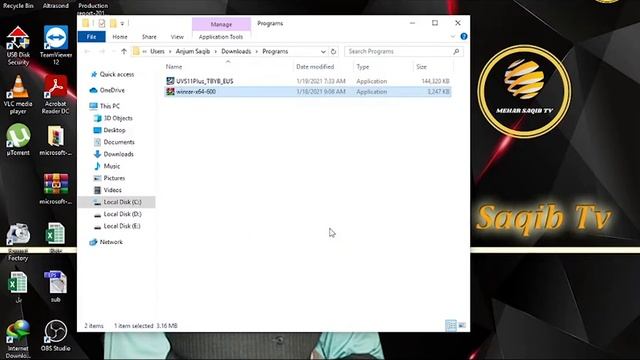Open the recent locations dropdown arrow

tap(113, 51)
